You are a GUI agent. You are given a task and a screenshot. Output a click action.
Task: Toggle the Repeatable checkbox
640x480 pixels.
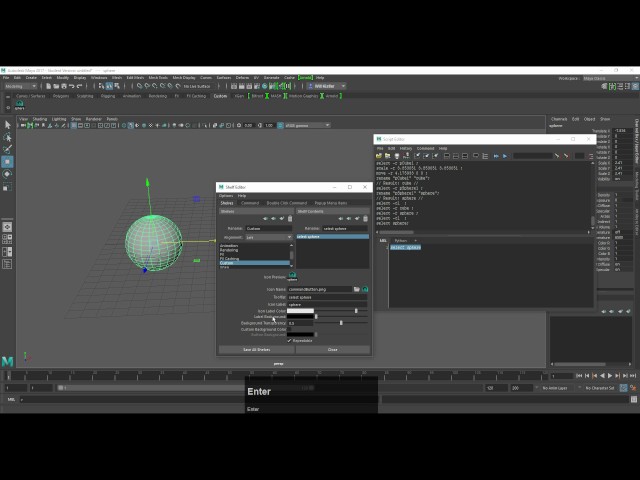coord(289,340)
